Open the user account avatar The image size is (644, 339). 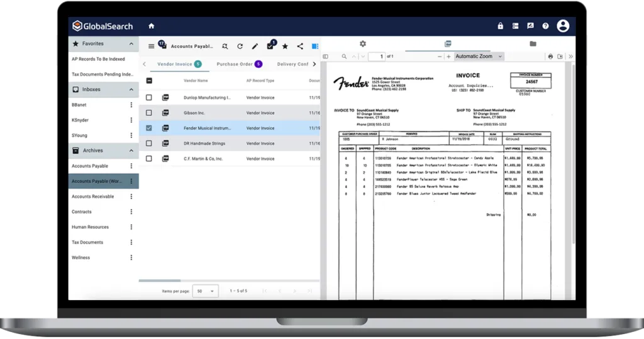click(x=563, y=26)
